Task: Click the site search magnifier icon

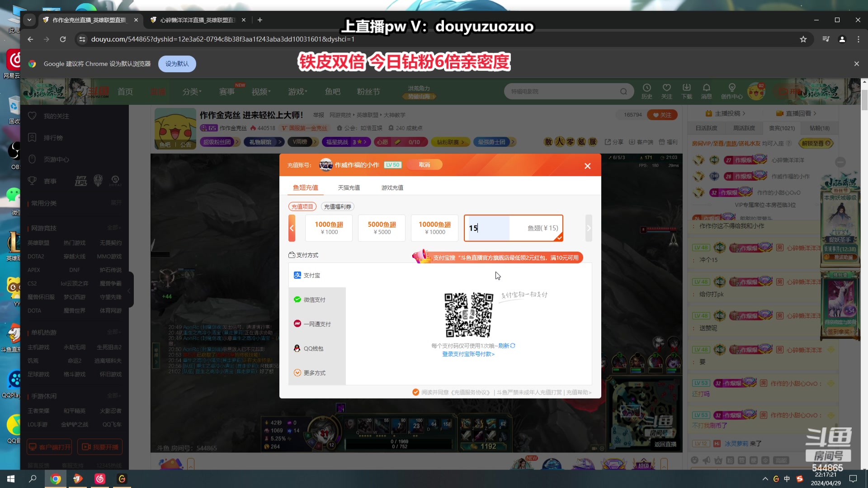Action: click(623, 92)
